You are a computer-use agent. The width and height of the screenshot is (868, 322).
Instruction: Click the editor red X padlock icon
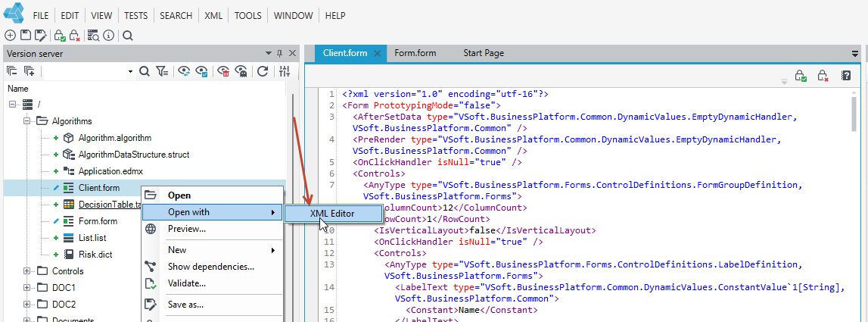[823, 76]
